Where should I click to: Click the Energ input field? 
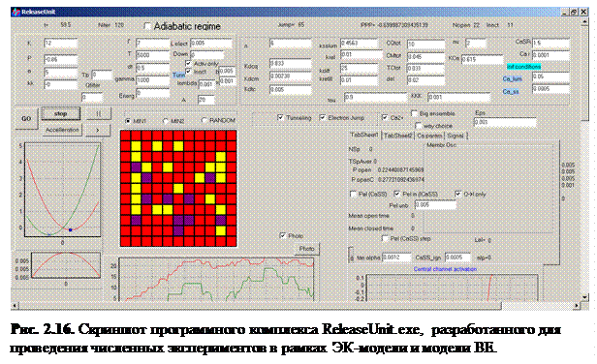(x=153, y=93)
